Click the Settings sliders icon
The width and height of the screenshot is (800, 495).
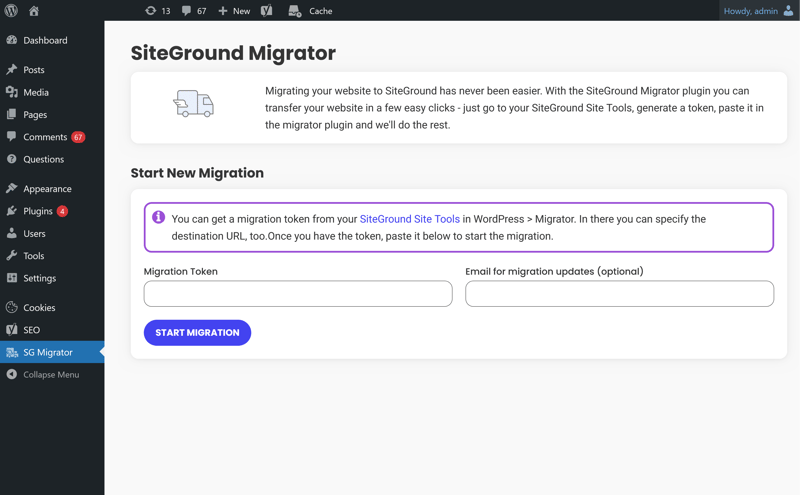click(12, 278)
